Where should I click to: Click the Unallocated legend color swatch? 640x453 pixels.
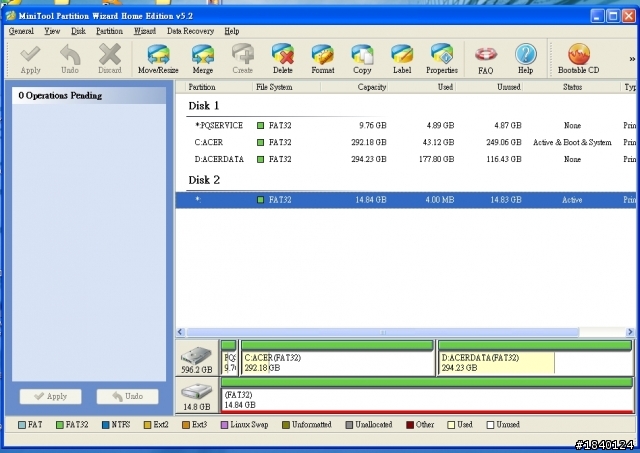(x=349, y=425)
